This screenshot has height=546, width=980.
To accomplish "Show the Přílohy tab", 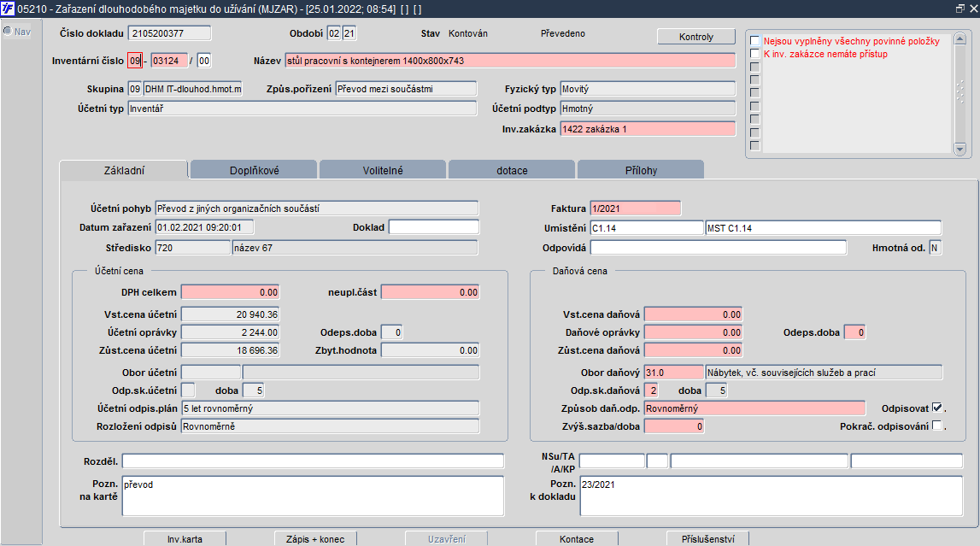I will click(x=640, y=170).
